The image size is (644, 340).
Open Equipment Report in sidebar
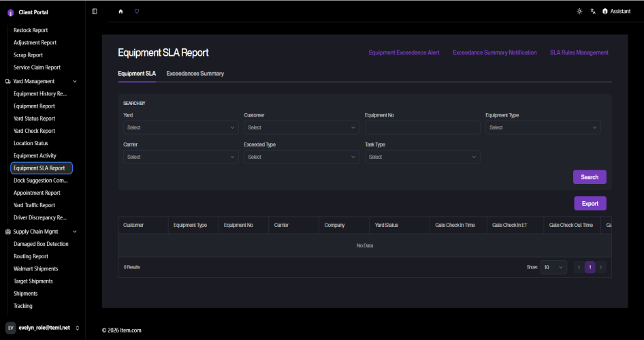pyautogui.click(x=34, y=106)
